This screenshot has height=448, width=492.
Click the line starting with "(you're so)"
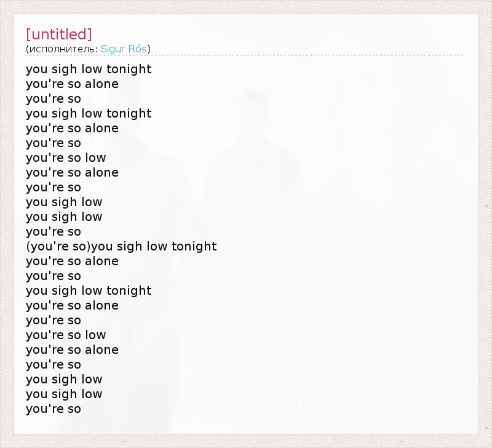(121, 246)
